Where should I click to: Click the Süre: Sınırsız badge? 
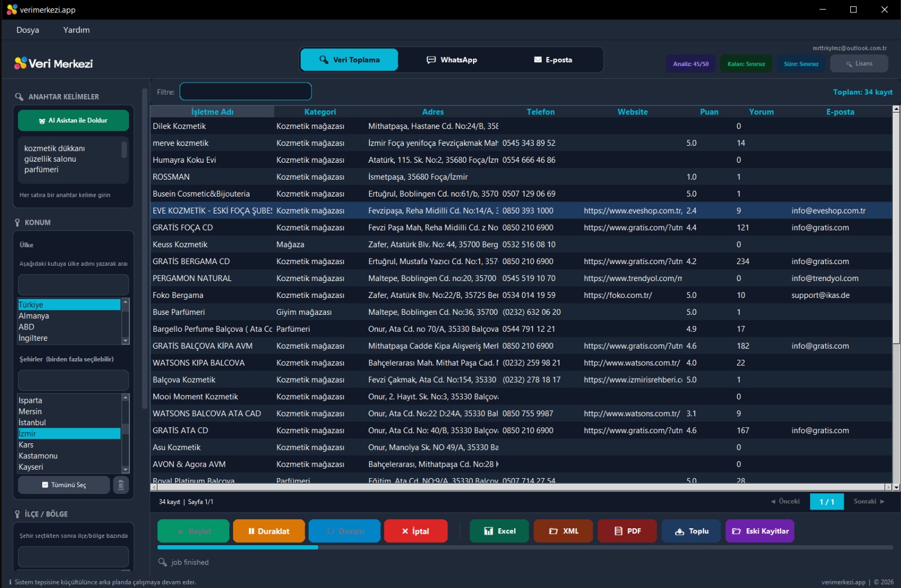[x=801, y=64]
